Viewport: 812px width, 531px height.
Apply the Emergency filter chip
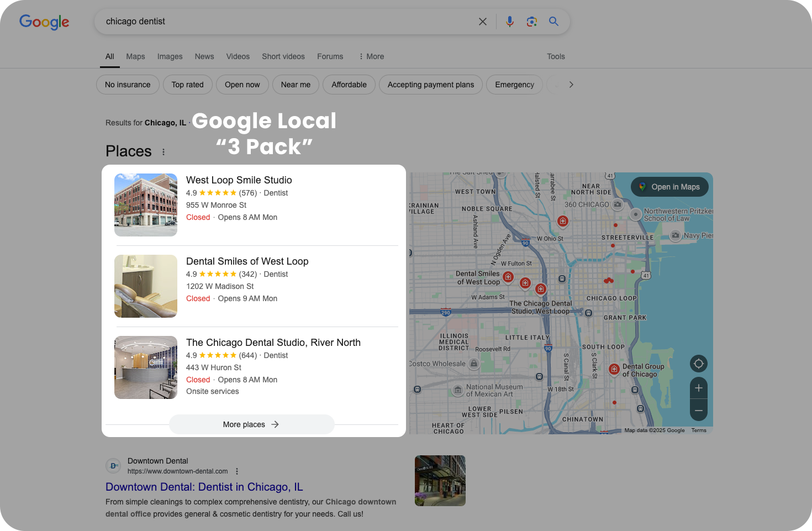(x=515, y=85)
